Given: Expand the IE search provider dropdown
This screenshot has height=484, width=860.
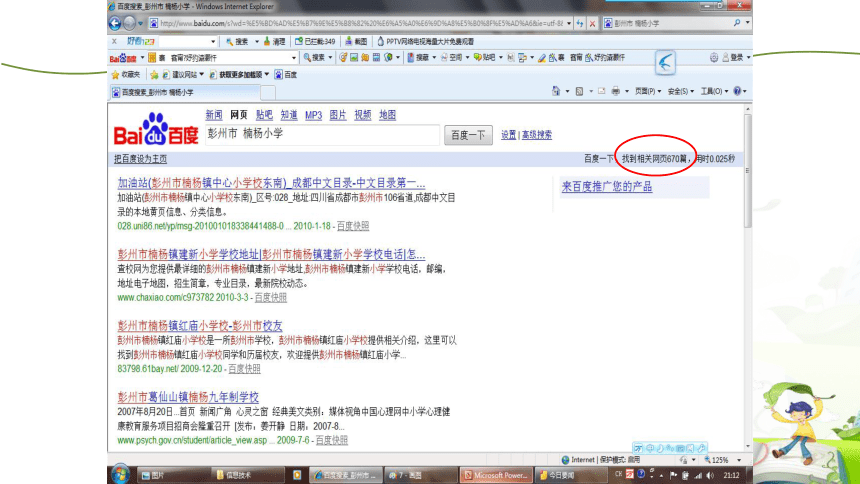Looking at the screenshot, I should click(x=747, y=23).
